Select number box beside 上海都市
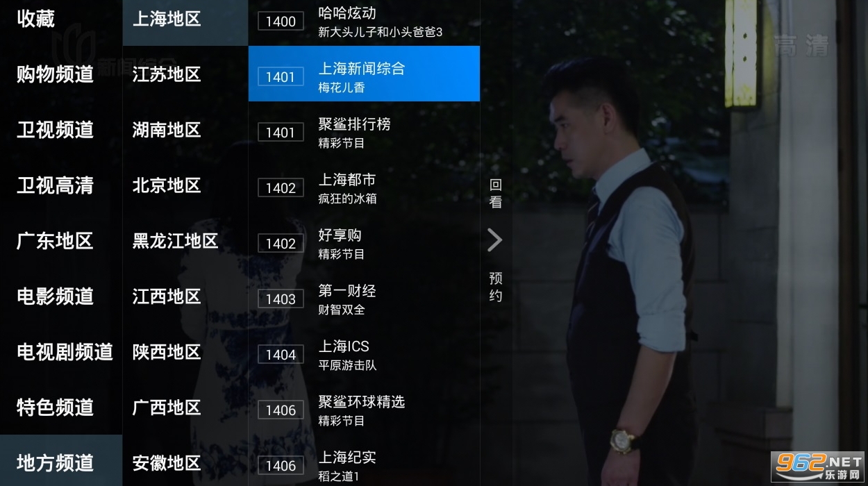The image size is (868, 486). coord(281,188)
